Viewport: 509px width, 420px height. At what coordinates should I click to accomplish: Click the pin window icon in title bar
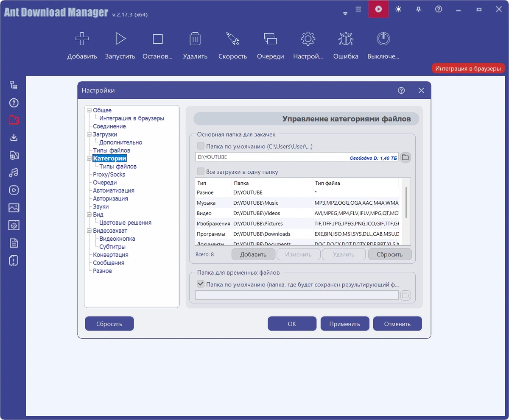click(419, 9)
